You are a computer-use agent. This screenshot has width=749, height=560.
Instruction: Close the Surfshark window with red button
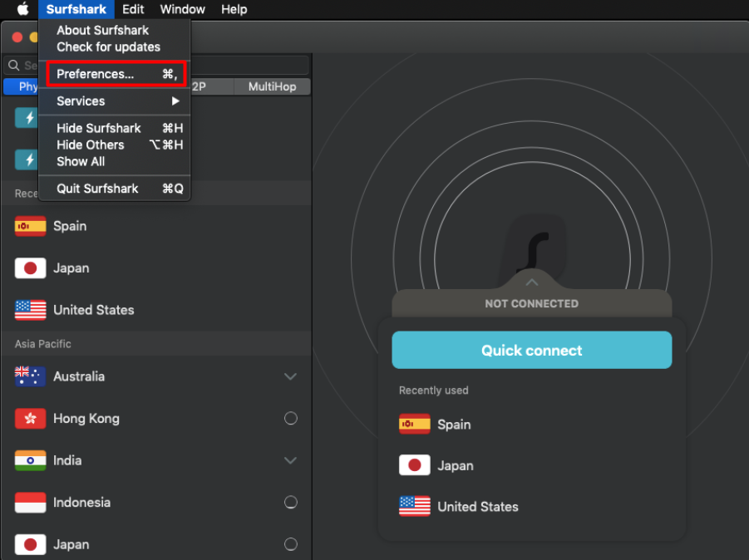[17, 37]
